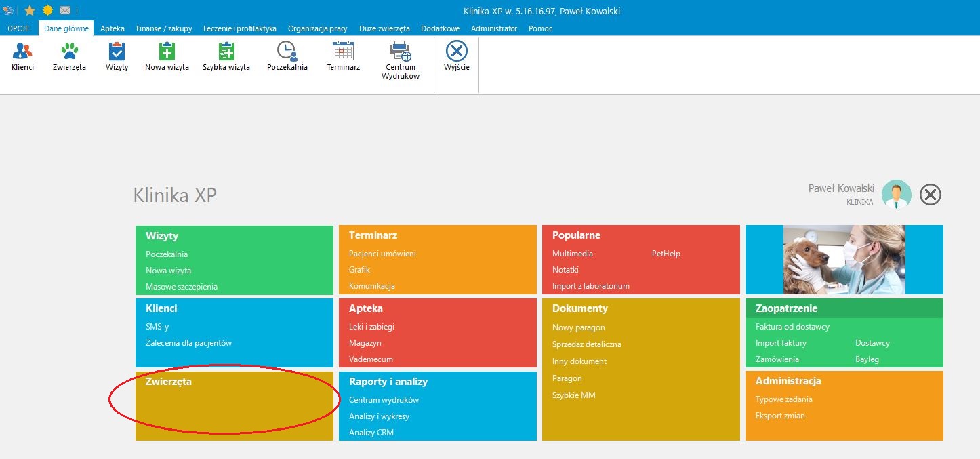
Task: Open Faktura od dostawcy
Action: point(792,327)
